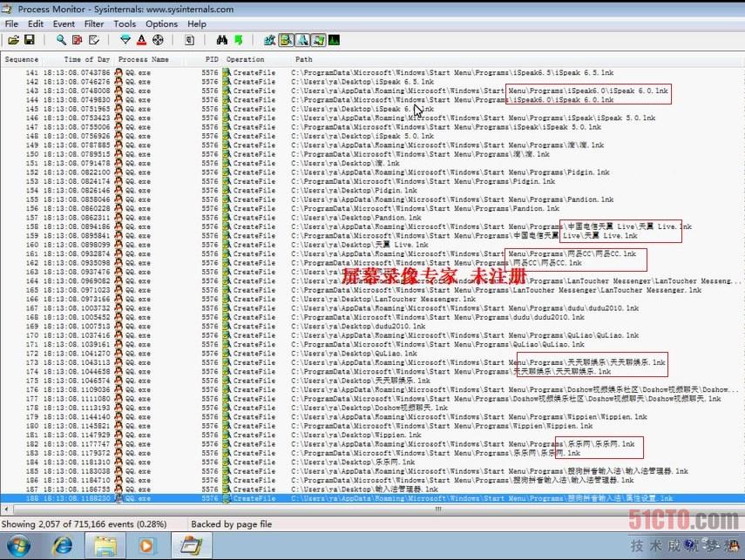This screenshot has height=560, width=745.
Task: Click PID 5576 in sequence 160 row
Action: click(x=209, y=245)
